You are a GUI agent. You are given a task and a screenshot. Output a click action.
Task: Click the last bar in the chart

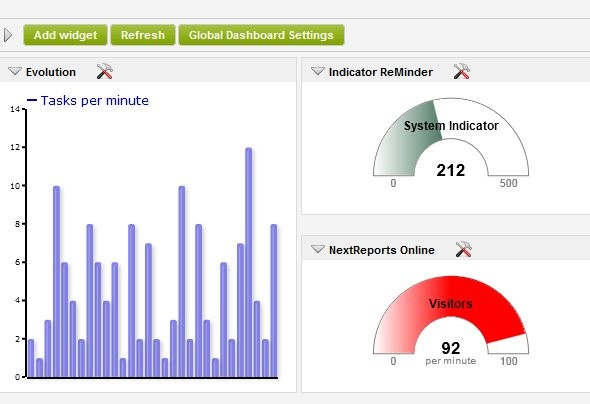click(274, 301)
